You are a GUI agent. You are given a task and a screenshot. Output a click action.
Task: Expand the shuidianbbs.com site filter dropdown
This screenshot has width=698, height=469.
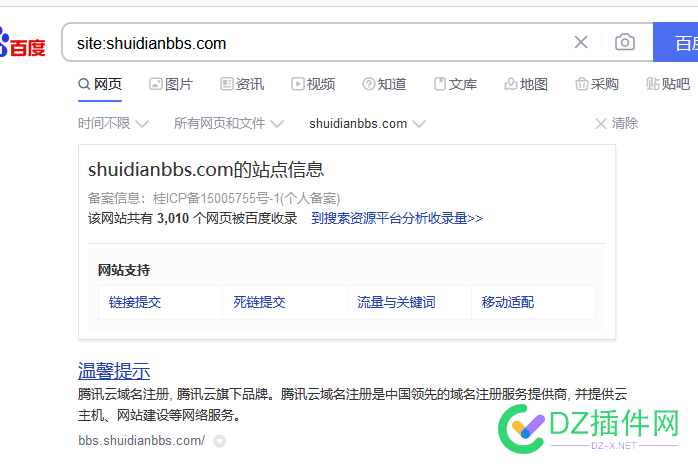pos(367,123)
